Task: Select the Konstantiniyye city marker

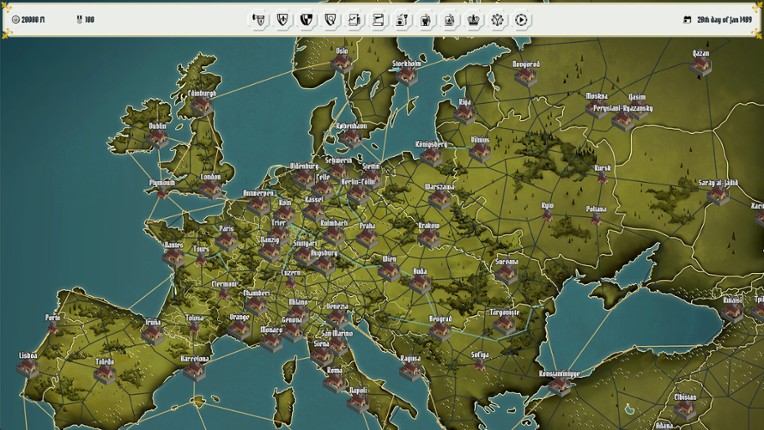Action: [x=559, y=386]
